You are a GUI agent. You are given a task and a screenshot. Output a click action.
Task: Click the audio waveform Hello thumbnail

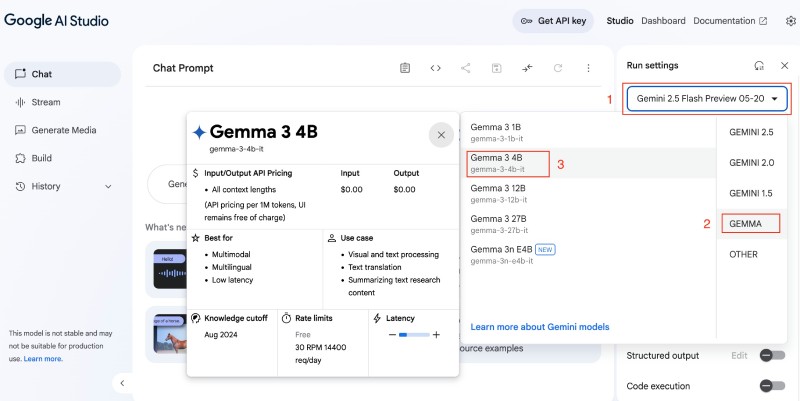[x=170, y=269]
